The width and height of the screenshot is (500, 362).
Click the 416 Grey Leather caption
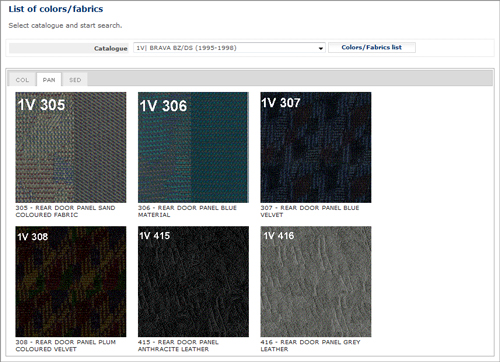point(310,346)
